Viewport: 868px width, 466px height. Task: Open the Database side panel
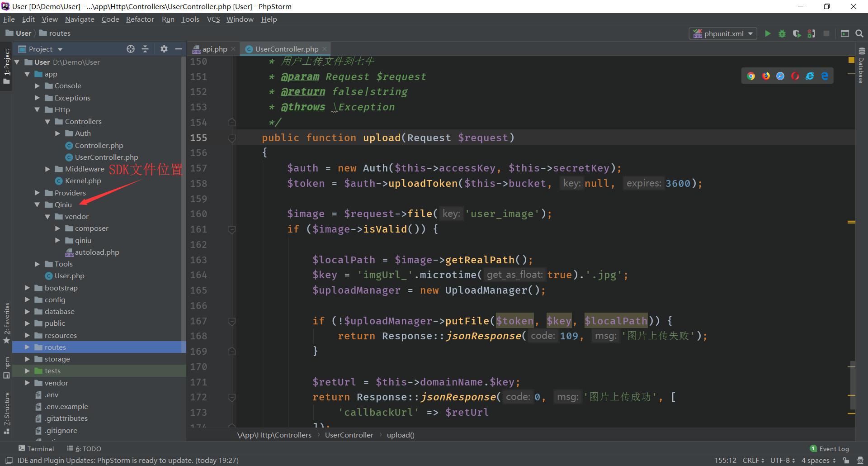(862, 65)
